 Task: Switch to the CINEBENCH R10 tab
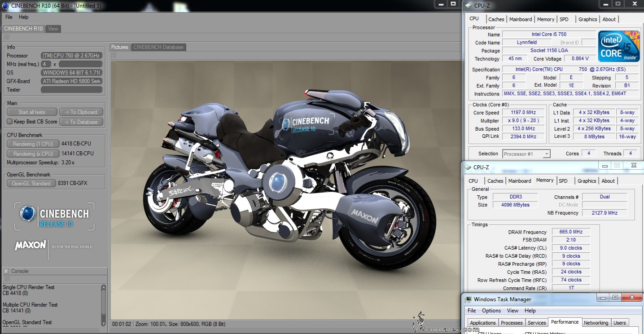[x=23, y=29]
